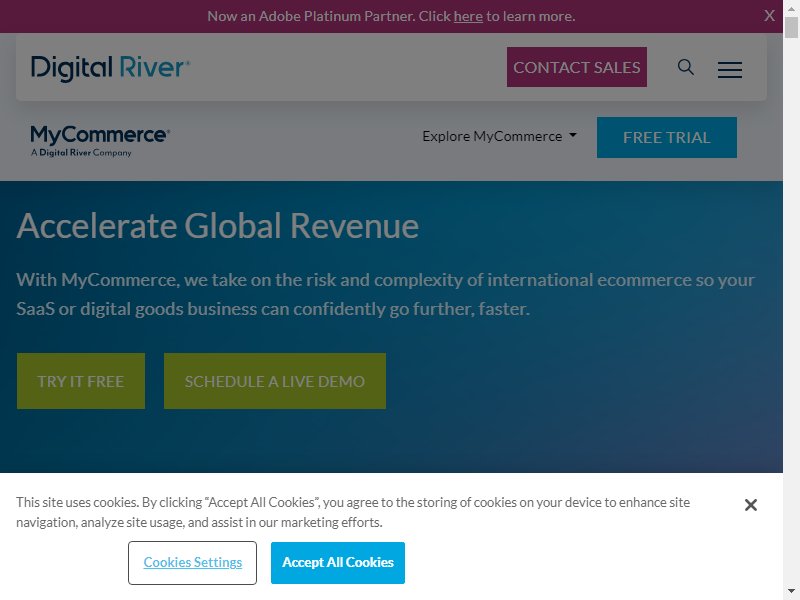
Task: Click the Accelerate Global Revenue heading
Action: (218, 226)
